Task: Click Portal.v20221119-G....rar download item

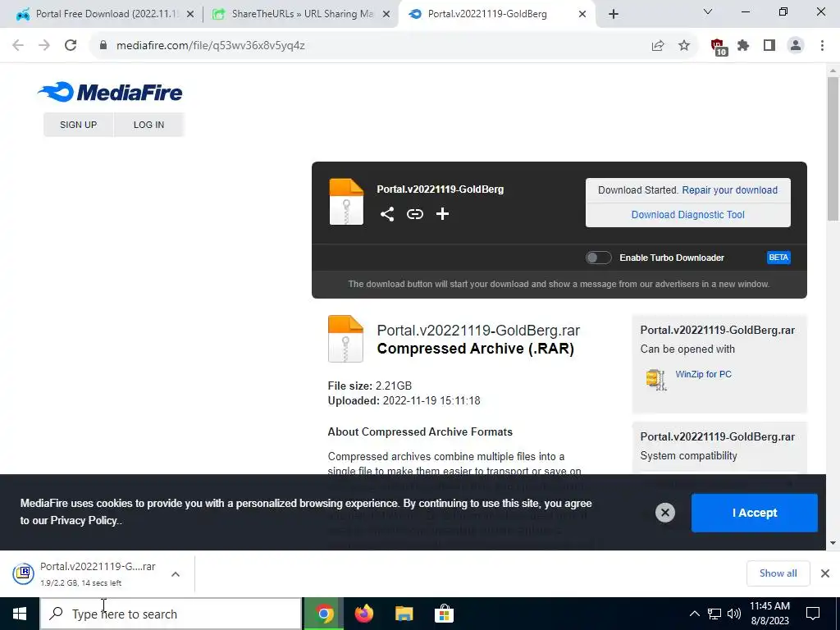Action: point(98,573)
